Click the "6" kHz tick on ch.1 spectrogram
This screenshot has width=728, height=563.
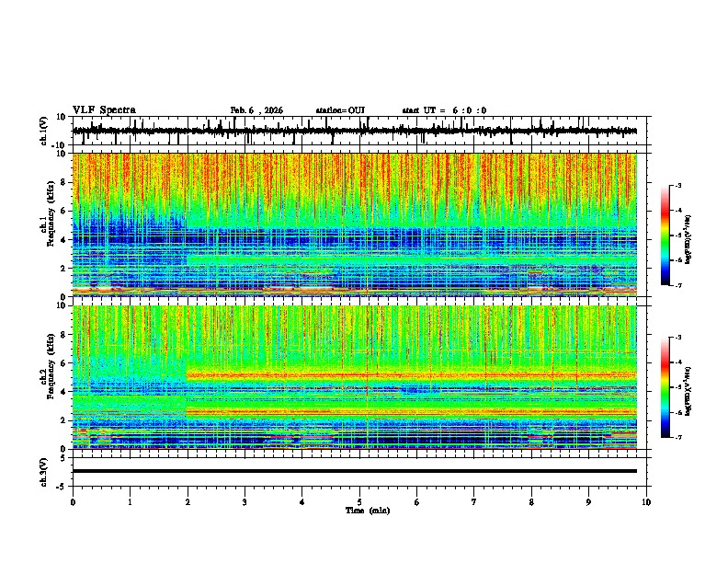coord(63,212)
